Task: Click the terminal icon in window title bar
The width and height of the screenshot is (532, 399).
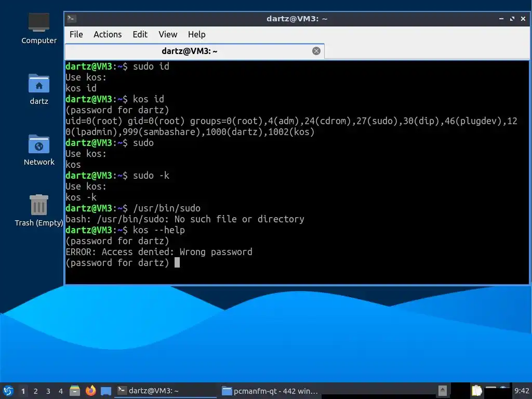Action: (x=71, y=19)
